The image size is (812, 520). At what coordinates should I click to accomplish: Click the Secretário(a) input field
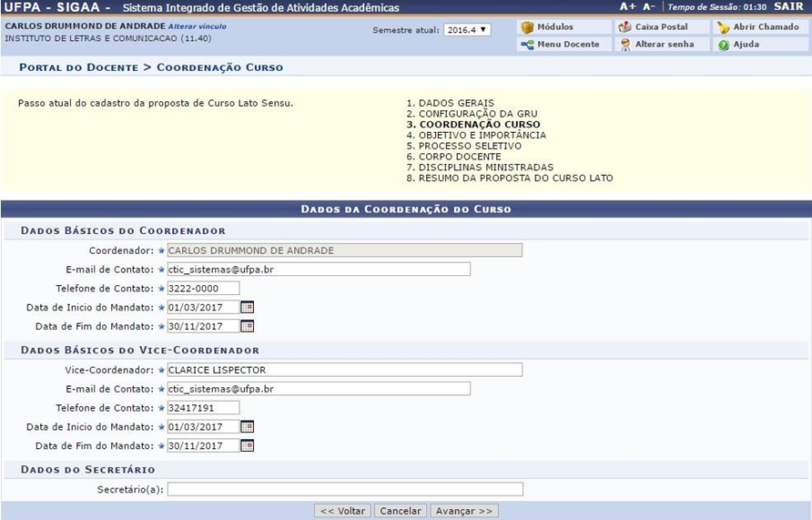345,489
